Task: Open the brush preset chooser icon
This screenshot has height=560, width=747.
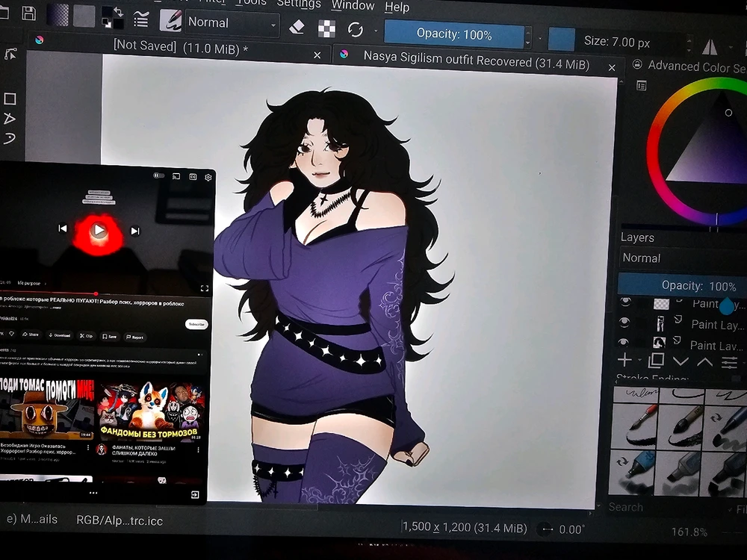Action: [169, 21]
